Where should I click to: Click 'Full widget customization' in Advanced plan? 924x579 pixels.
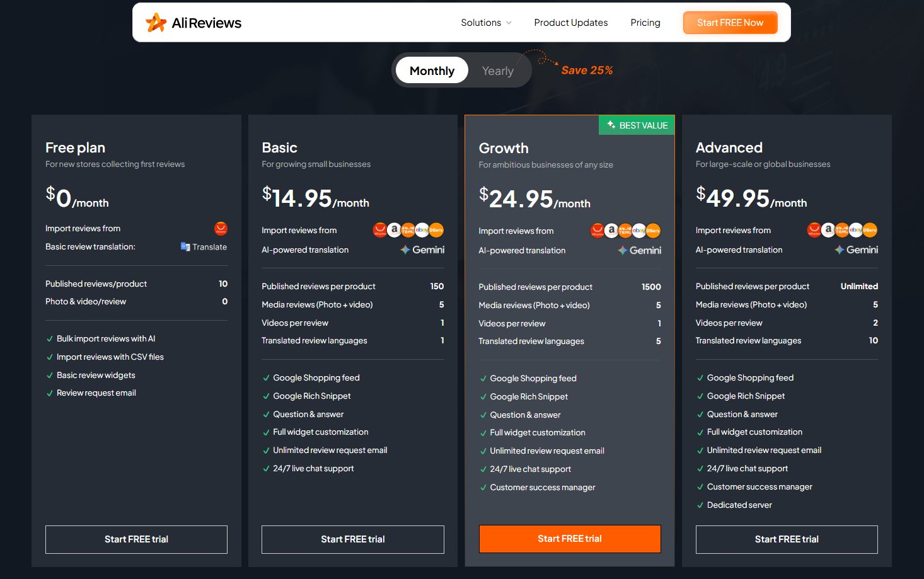tap(754, 432)
